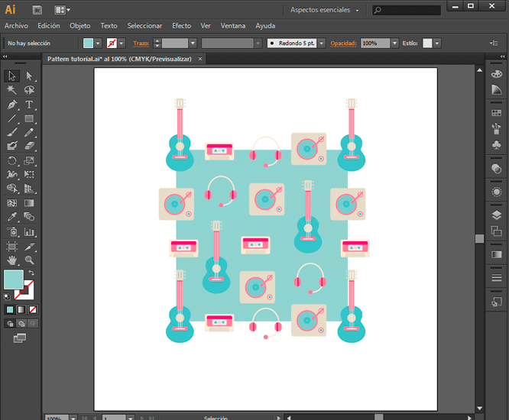Select the Perspective Grid tool
Viewport: 509px width, 420px height.
(x=29, y=188)
